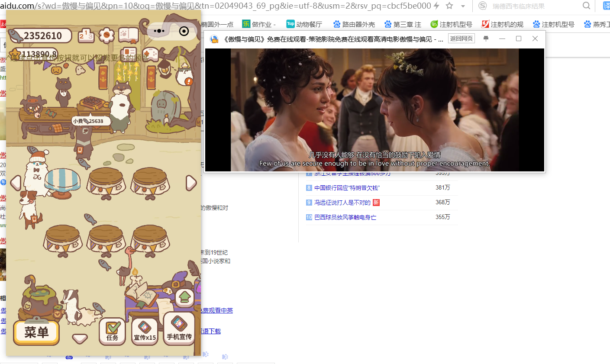This screenshot has height=364, width=610.
Task: Open the ranking podium icon in game
Action: pyautogui.click(x=86, y=35)
